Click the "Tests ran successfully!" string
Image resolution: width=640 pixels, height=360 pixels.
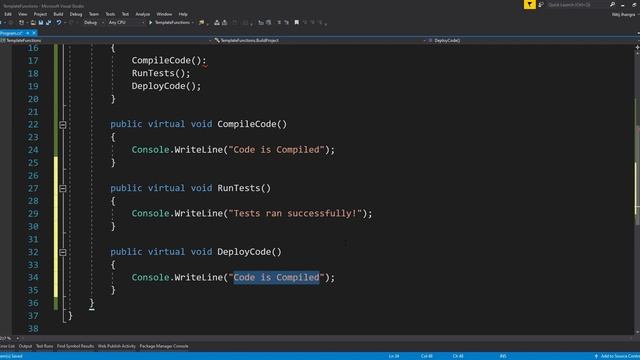click(296, 213)
